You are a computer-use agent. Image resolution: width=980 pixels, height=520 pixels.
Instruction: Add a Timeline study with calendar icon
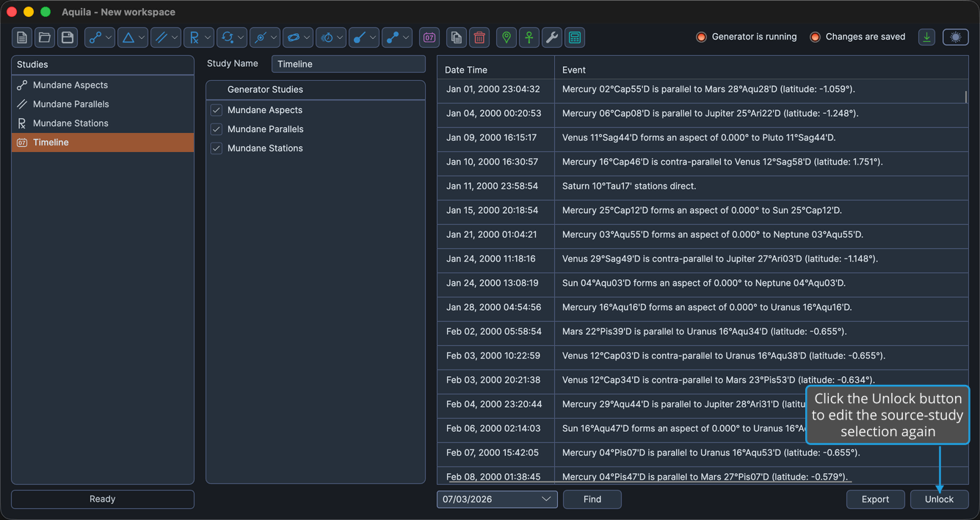pyautogui.click(x=429, y=37)
